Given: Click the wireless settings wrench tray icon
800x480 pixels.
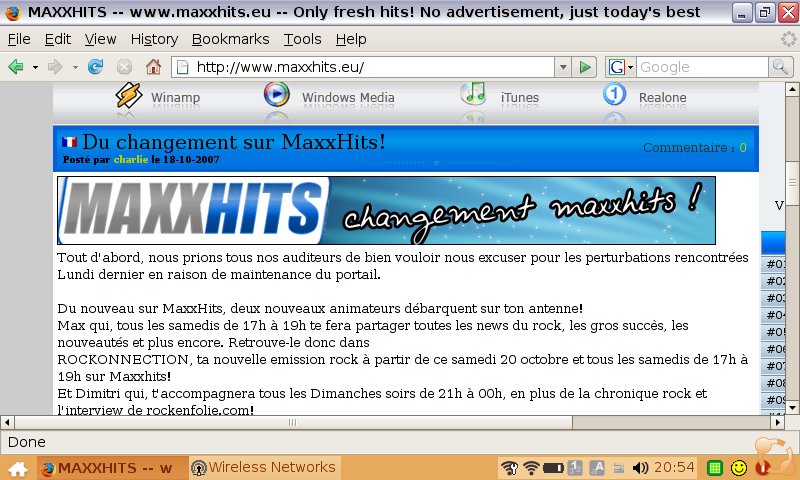Looking at the screenshot, I should 509,468.
